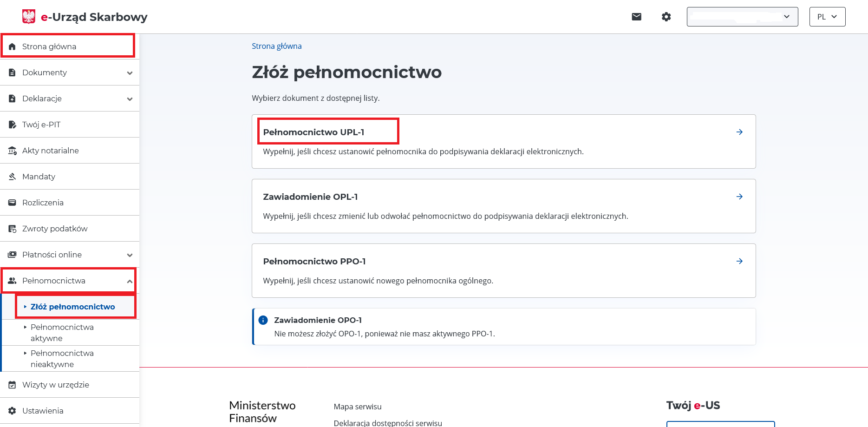
Task: Click the Twój e-PIT sidebar icon
Action: tap(13, 125)
